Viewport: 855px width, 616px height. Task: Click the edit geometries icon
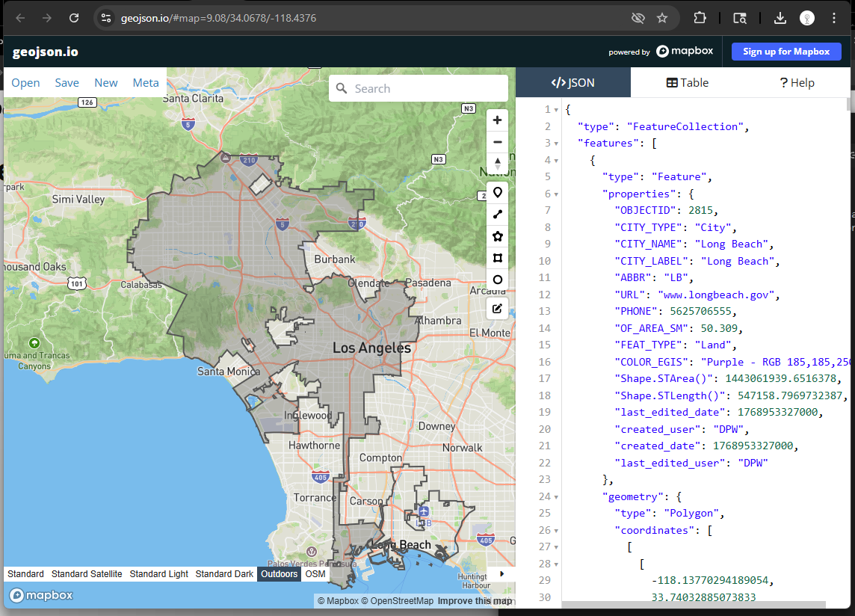point(498,309)
